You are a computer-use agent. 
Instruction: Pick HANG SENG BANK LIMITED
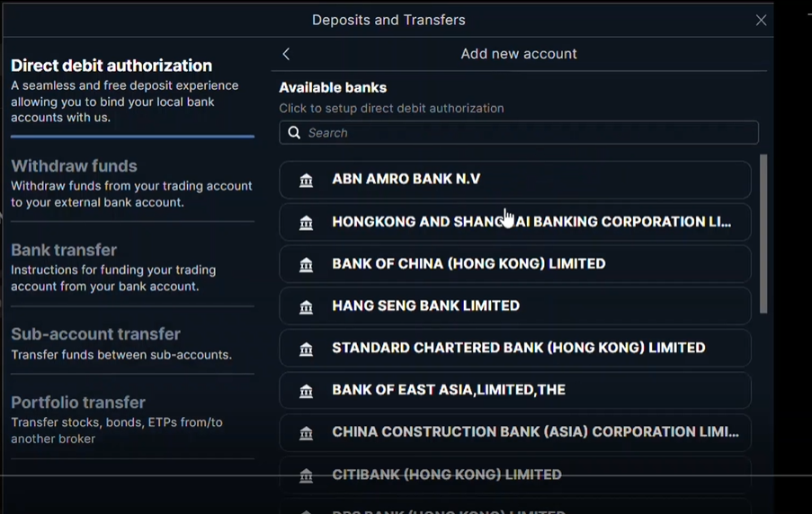coord(515,306)
